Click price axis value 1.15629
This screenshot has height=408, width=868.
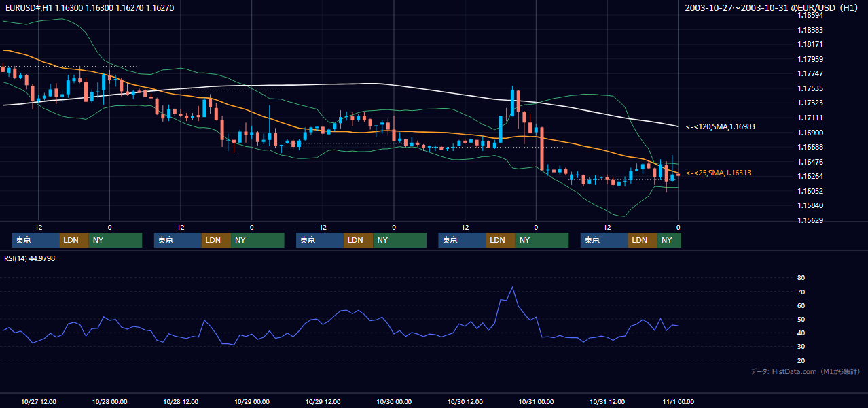click(810, 220)
